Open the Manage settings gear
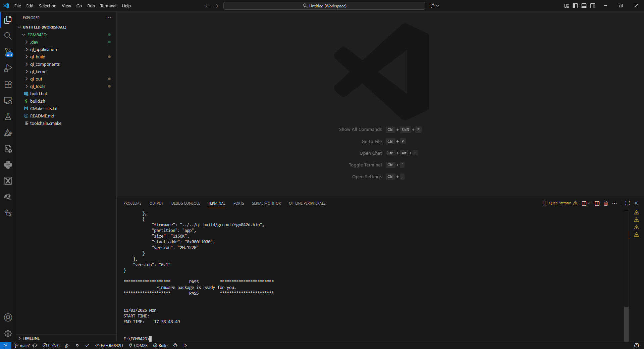This screenshot has width=644, height=349. [8, 334]
